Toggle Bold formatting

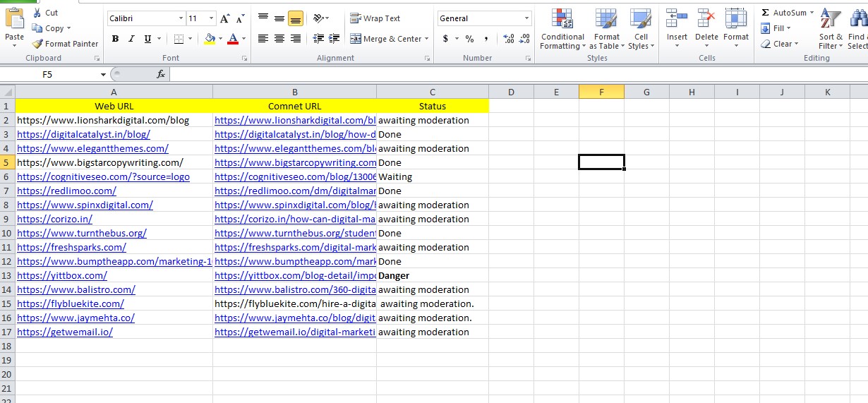[115, 39]
